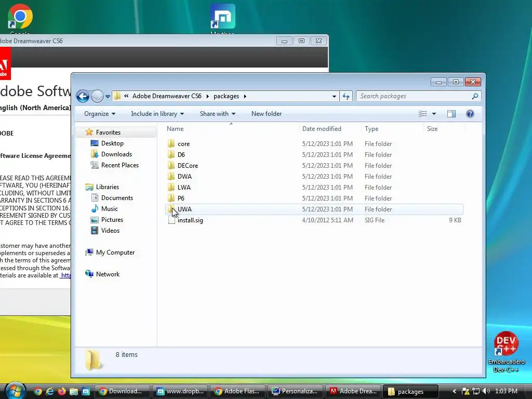The image size is (532, 399).
Task: Click the Back navigation arrow in Explorer
Action: [x=83, y=96]
